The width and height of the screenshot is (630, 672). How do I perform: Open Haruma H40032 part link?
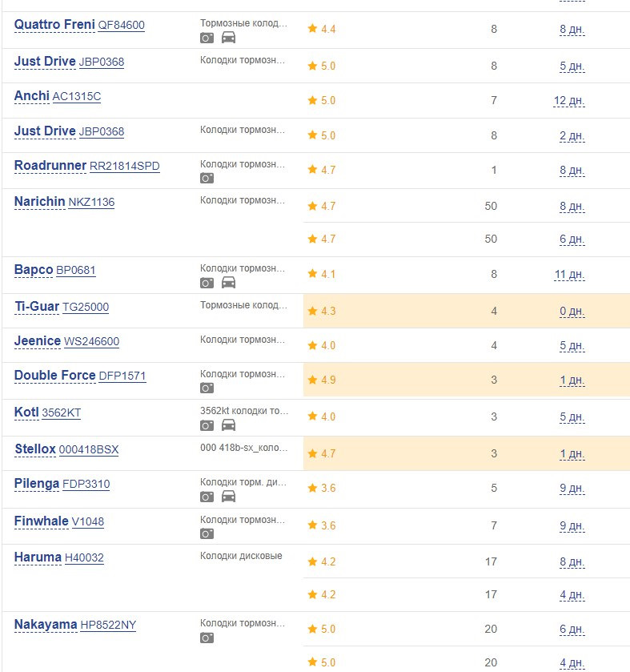point(58,557)
